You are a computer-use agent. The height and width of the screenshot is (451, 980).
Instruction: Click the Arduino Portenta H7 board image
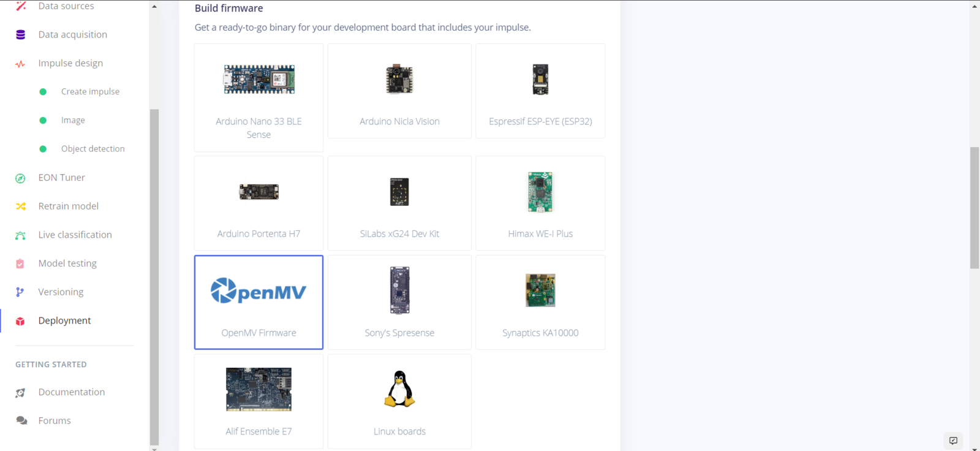pos(259,192)
